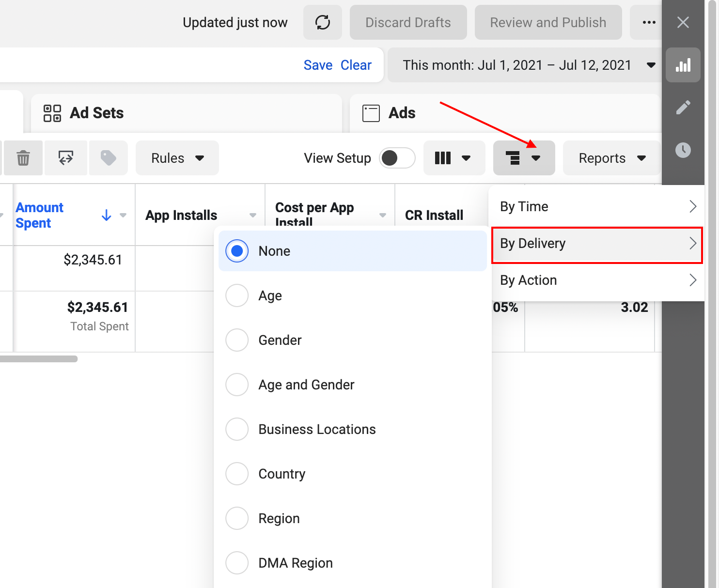719x588 pixels.
Task: Click the $2,345.61 Total Spent cell
Action: coord(74,322)
